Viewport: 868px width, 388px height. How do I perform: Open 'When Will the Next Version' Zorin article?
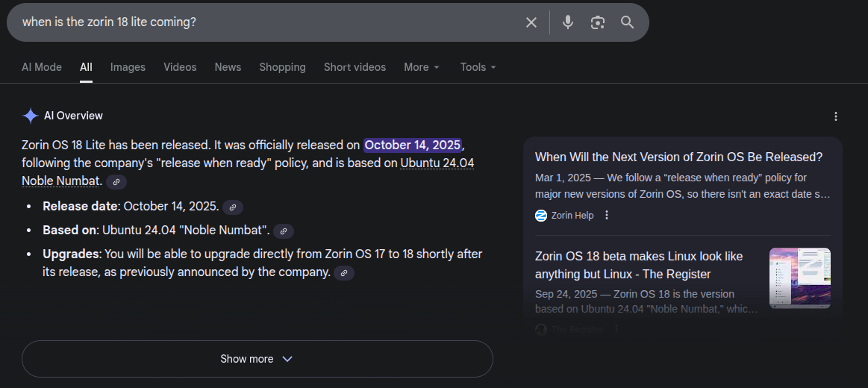(678, 157)
